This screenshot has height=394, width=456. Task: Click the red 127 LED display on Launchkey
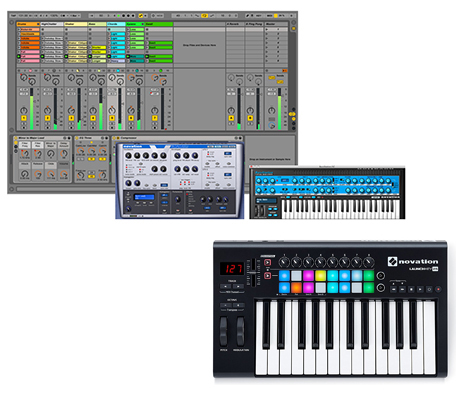click(231, 268)
